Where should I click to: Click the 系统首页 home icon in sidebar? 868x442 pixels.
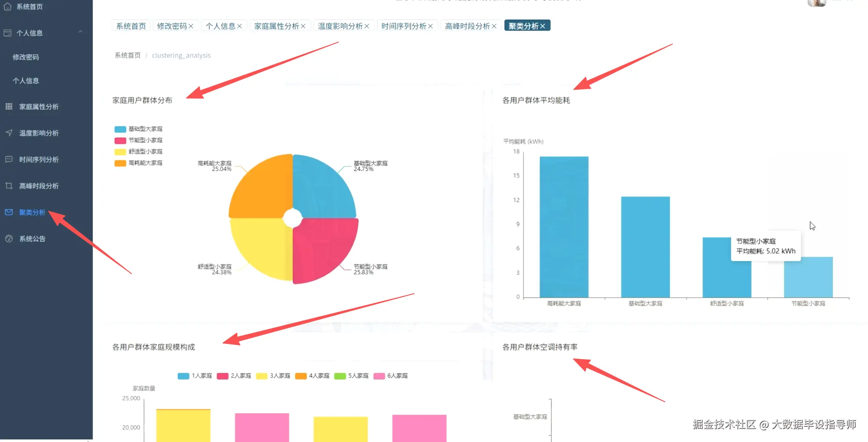point(8,6)
